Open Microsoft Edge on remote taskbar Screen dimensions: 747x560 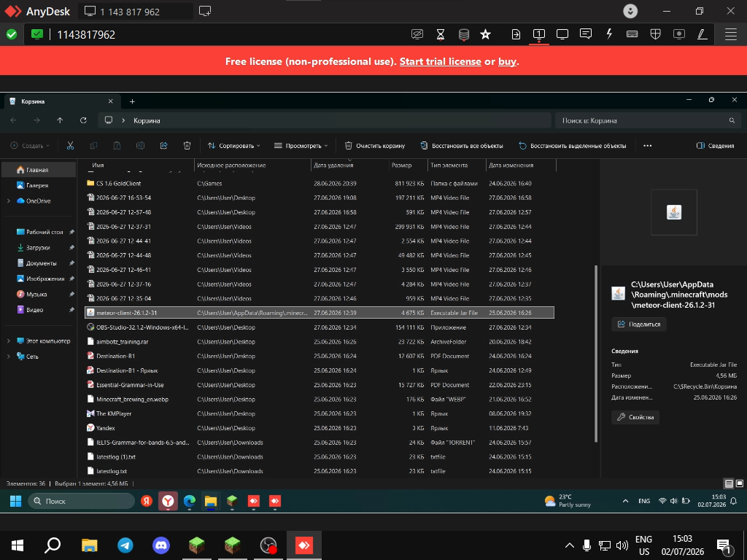tap(189, 501)
